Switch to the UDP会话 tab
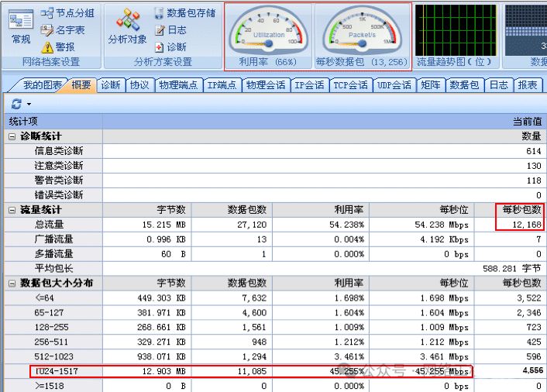This screenshot has width=547, height=392. tap(394, 84)
